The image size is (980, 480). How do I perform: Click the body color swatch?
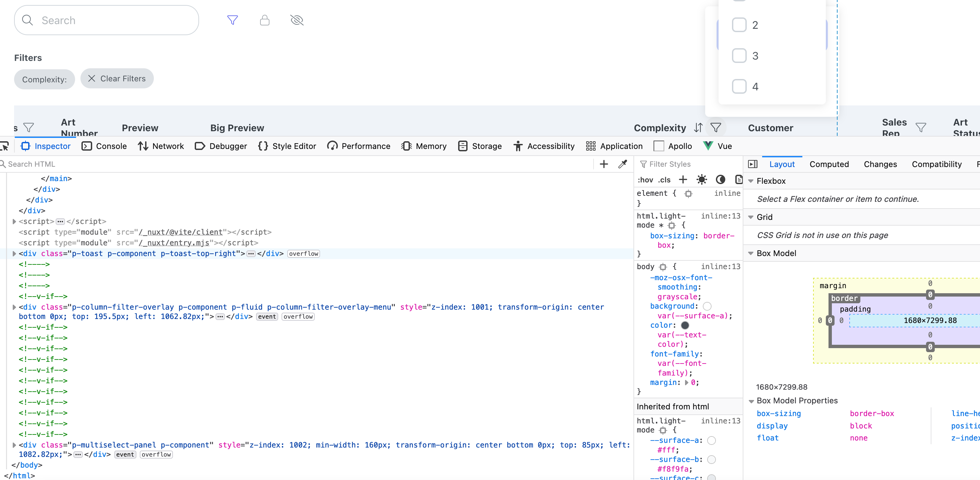(x=684, y=325)
